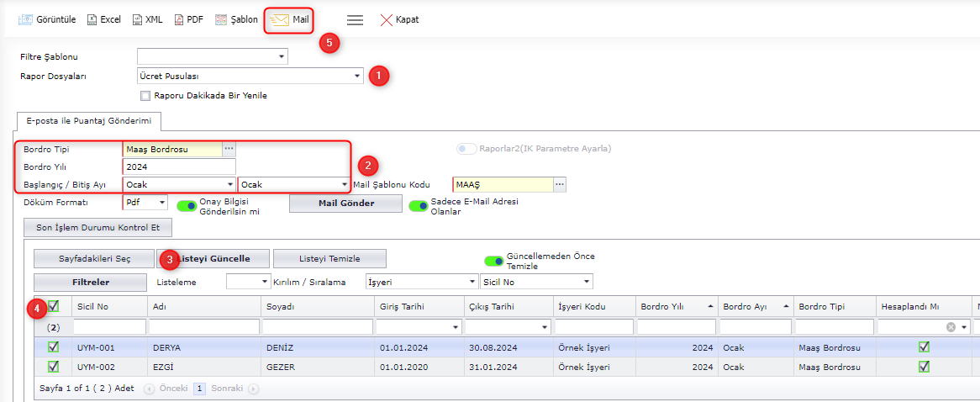This screenshot has width=980, height=402.
Task: Enable Raporu Dakikada Bir Yenile checkbox
Action: click(145, 96)
